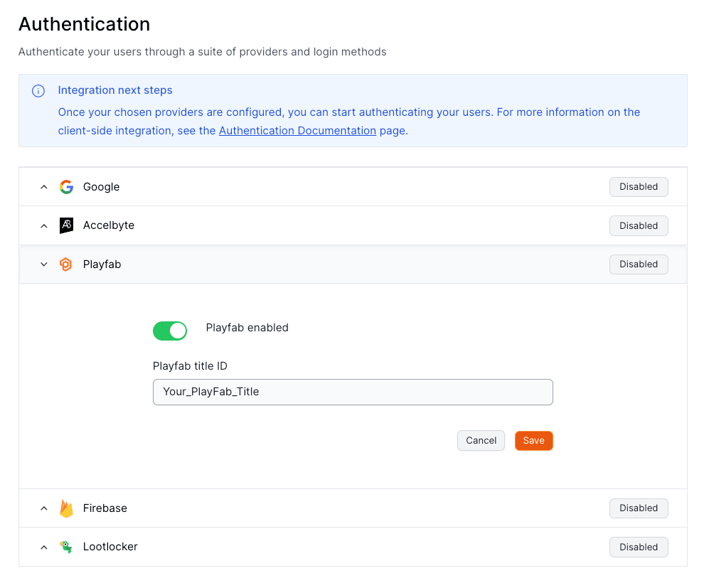Click the Lootlocker bird icon

pyautogui.click(x=65, y=547)
